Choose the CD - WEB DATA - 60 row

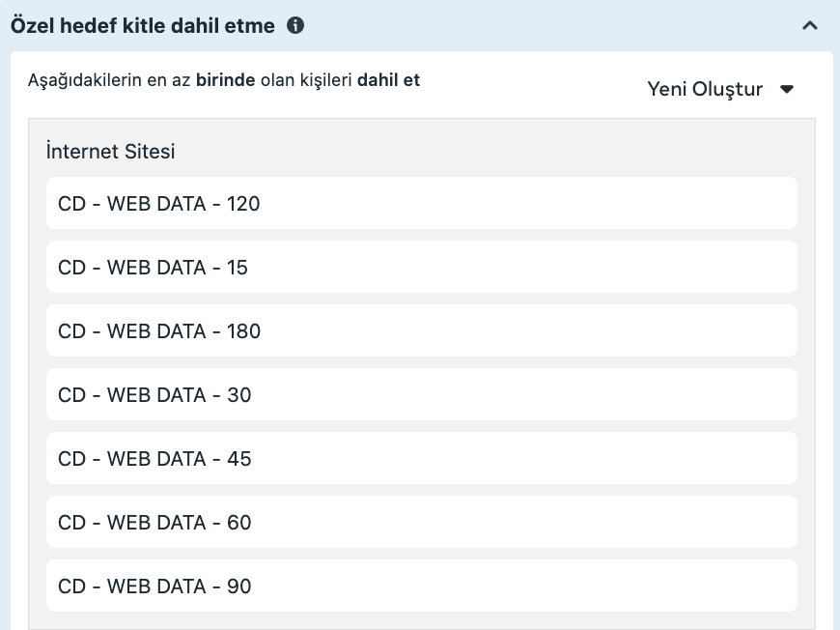(421, 523)
